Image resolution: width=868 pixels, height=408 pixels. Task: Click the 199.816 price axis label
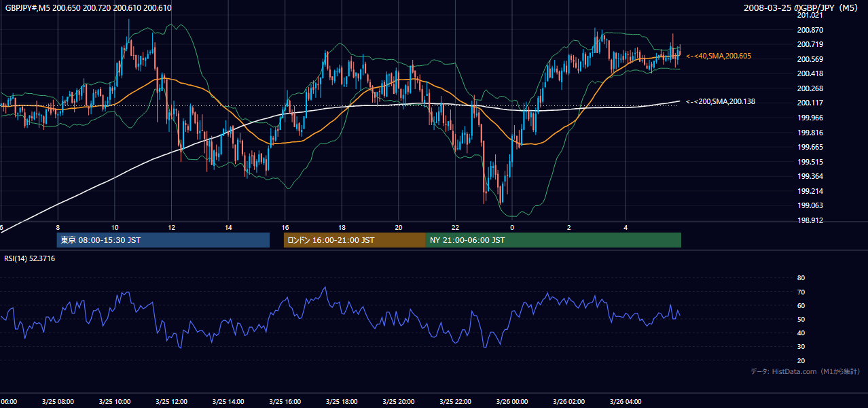(810, 133)
